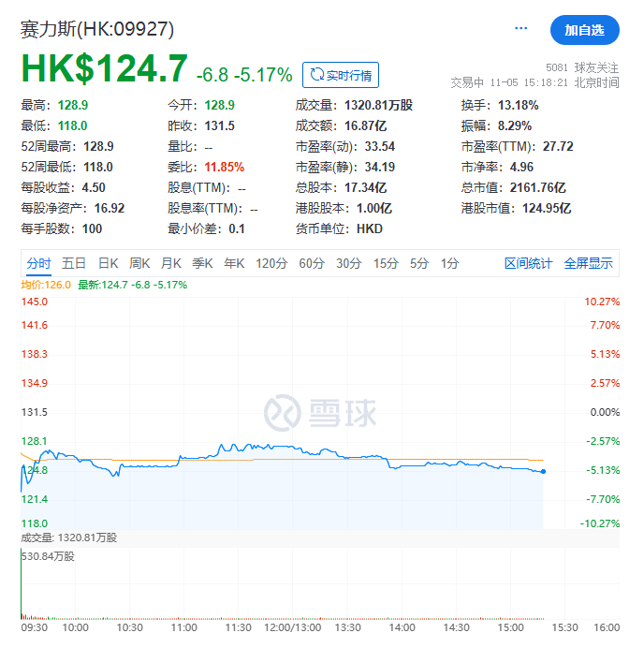The image size is (644, 648).
Task: Show the 120分 minute chart
Action: point(271,264)
